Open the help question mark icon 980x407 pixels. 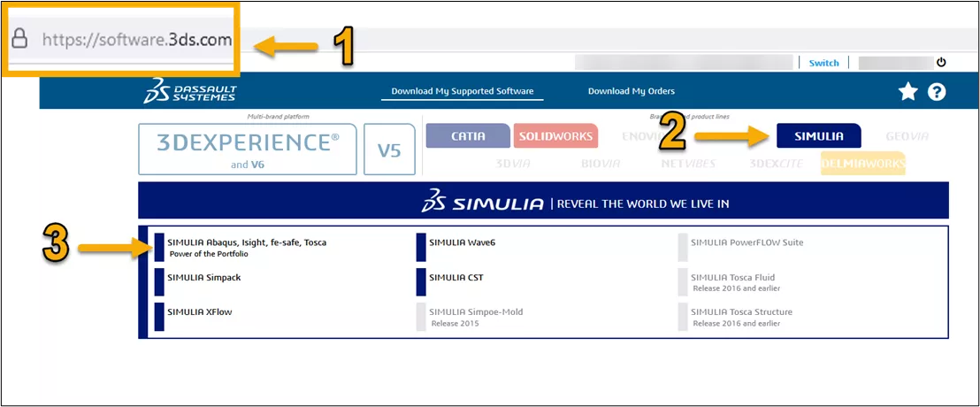click(937, 92)
